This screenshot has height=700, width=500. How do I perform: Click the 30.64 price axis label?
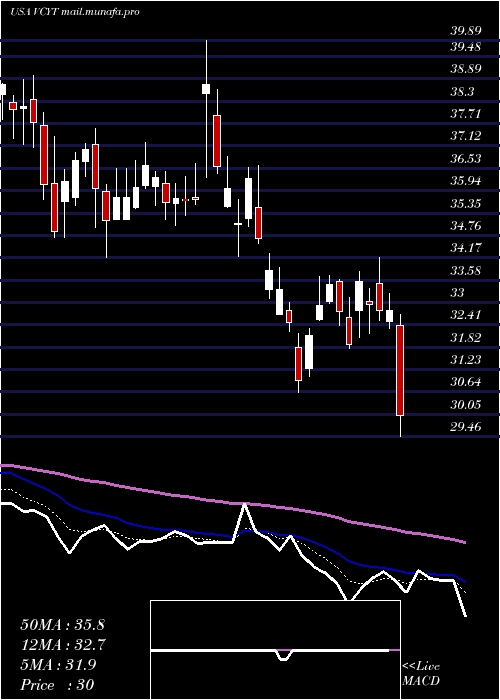point(465,382)
